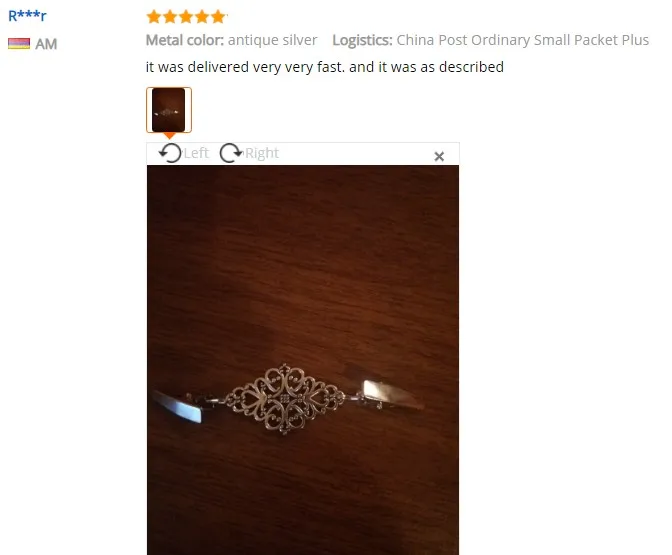Click the Armenia flag icon
Screen dimensions: 672x555
pyautogui.click(x=19, y=44)
